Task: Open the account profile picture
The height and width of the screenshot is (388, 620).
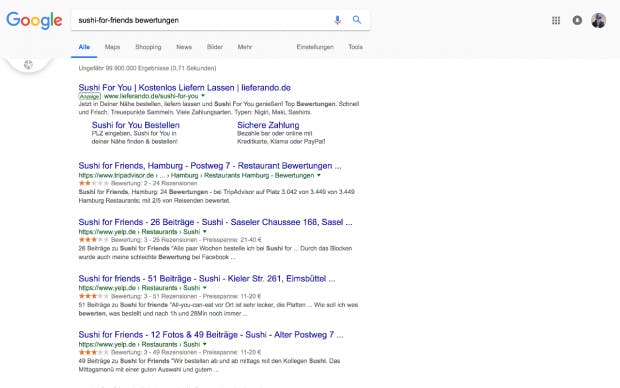Action: tap(599, 20)
